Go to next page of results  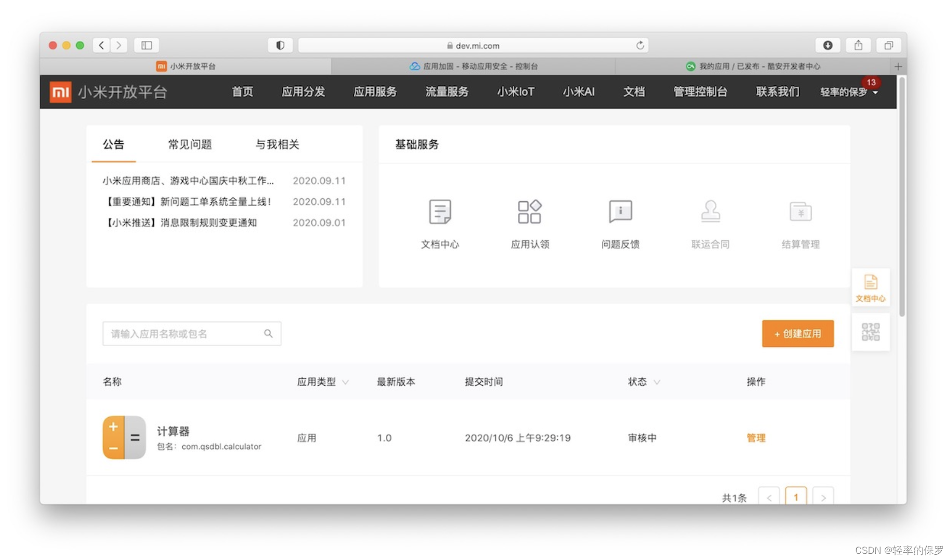coord(823,497)
